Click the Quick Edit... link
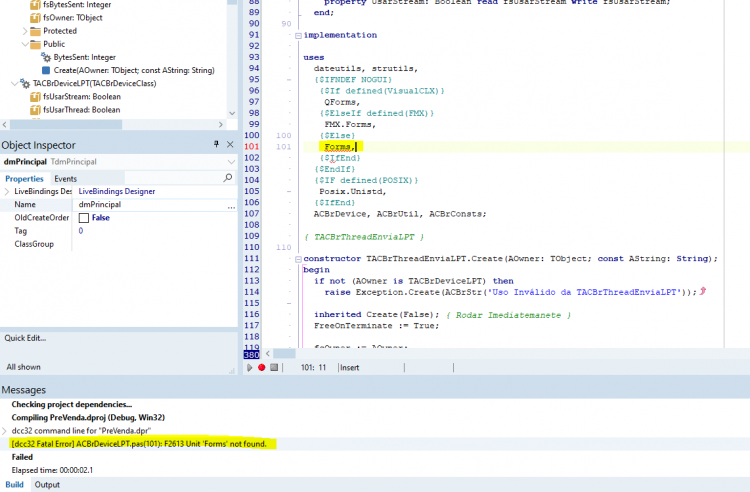The height and width of the screenshot is (492, 750). [x=25, y=338]
